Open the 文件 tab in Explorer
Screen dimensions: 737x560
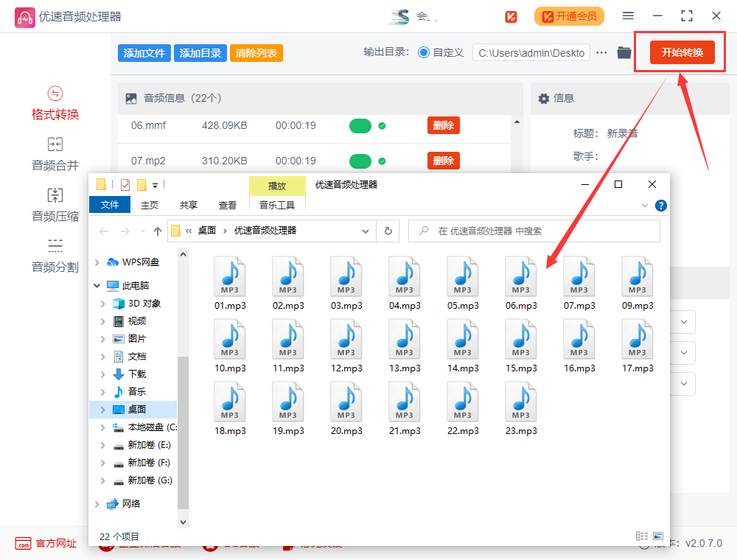pyautogui.click(x=110, y=205)
